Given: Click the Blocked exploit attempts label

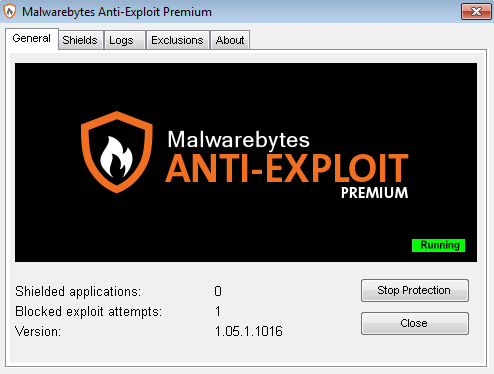Looking at the screenshot, I should coord(88,312).
